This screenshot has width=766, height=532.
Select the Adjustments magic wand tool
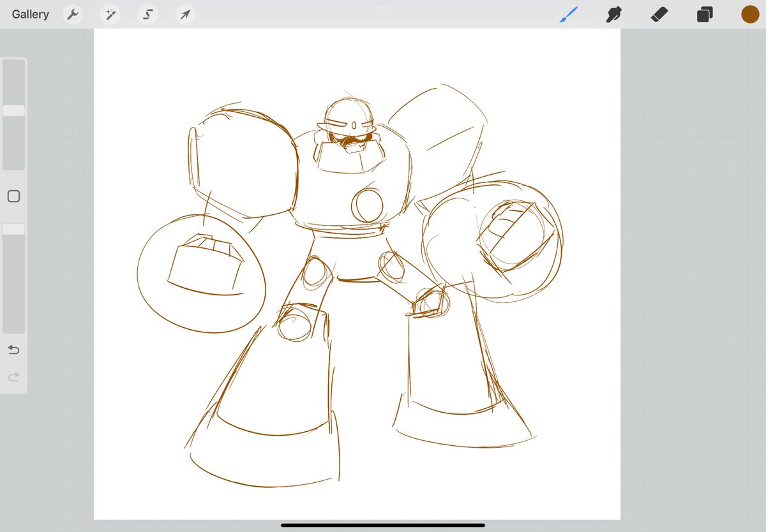click(110, 14)
